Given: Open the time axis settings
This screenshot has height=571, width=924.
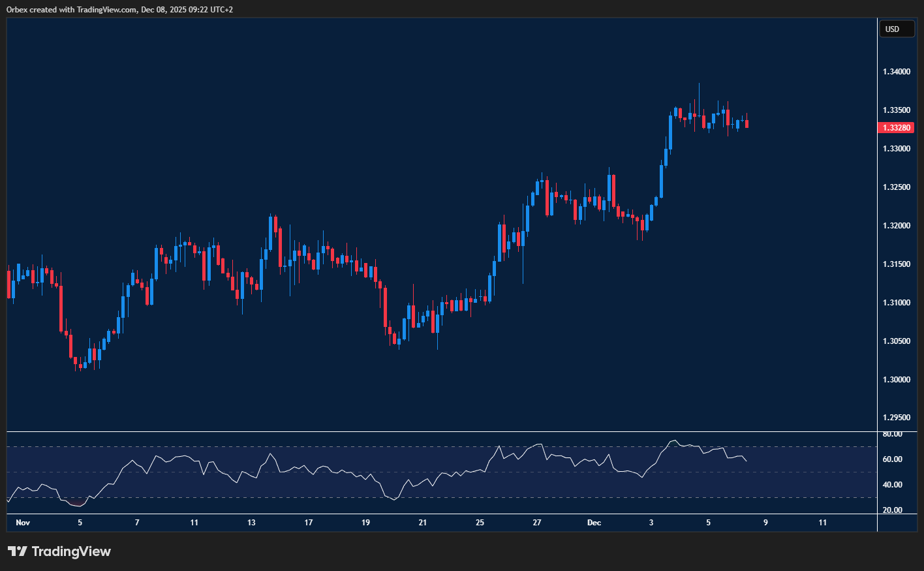Looking at the screenshot, I should pos(437,522).
